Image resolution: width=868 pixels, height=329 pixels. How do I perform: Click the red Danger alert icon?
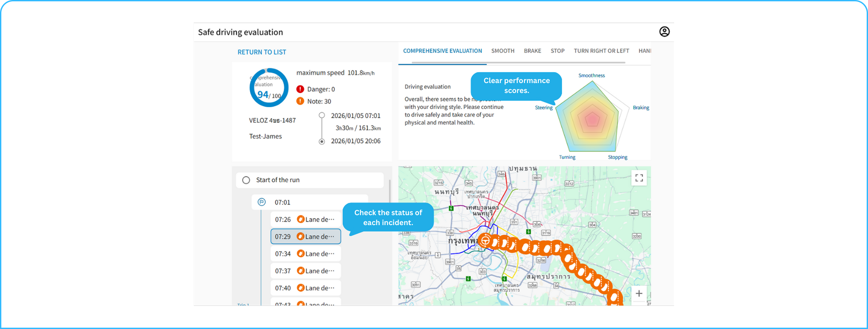click(300, 89)
